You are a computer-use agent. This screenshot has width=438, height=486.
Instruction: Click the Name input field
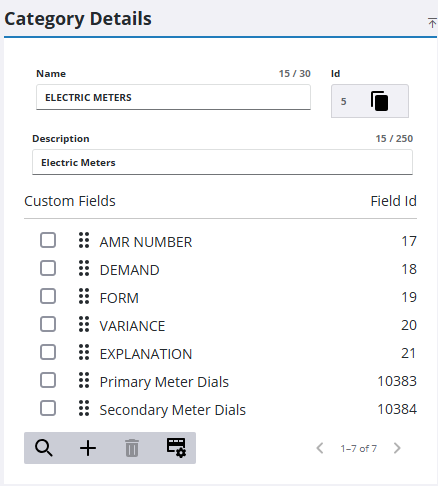(173, 97)
